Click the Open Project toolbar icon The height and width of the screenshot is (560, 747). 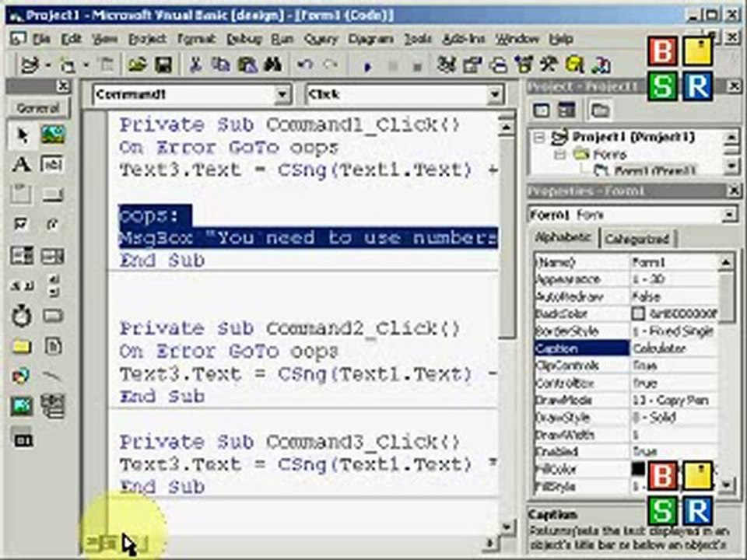(x=137, y=65)
